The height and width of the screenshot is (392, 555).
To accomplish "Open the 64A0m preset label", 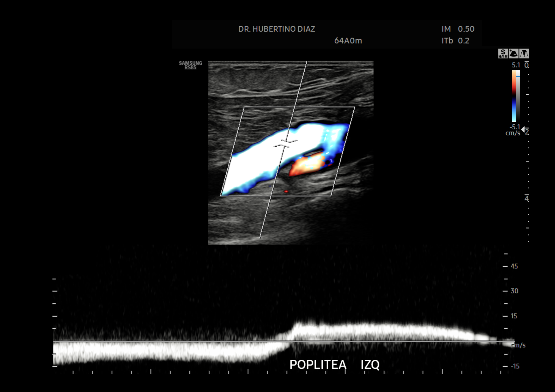I will [349, 41].
